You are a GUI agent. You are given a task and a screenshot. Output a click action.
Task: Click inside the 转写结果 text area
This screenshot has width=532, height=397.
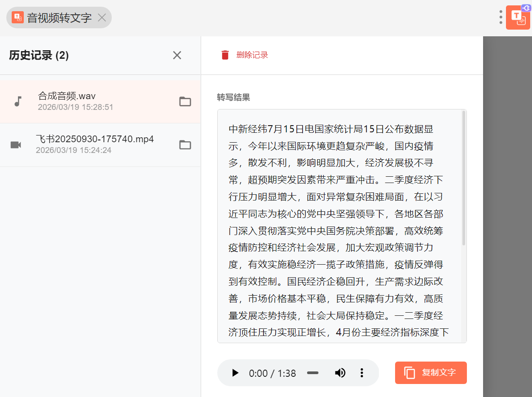pos(337,224)
